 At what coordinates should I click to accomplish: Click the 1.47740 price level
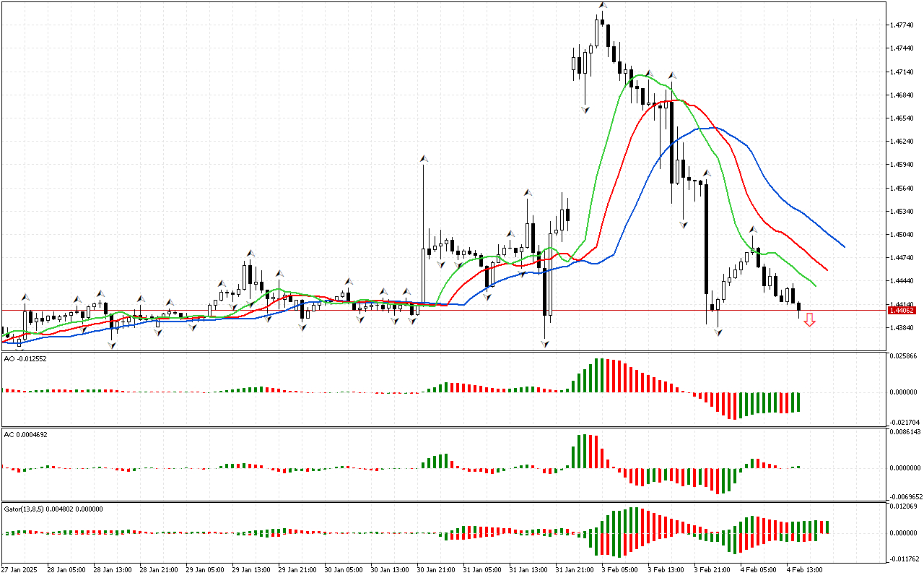pos(902,25)
